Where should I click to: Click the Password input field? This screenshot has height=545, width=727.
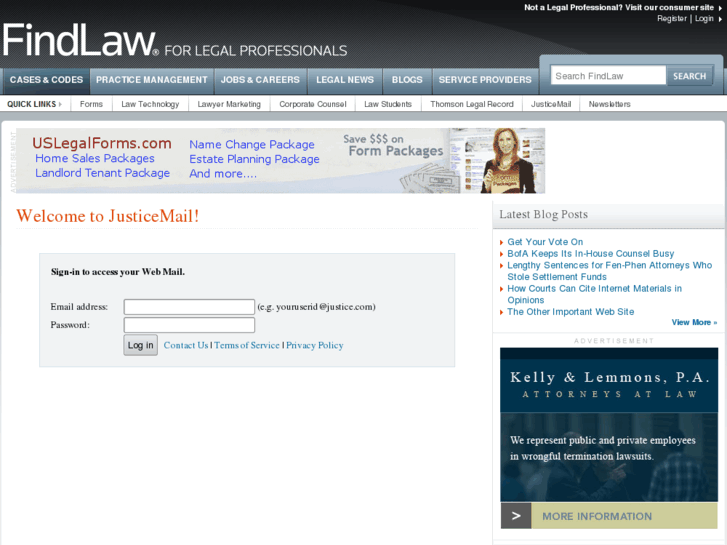(189, 325)
